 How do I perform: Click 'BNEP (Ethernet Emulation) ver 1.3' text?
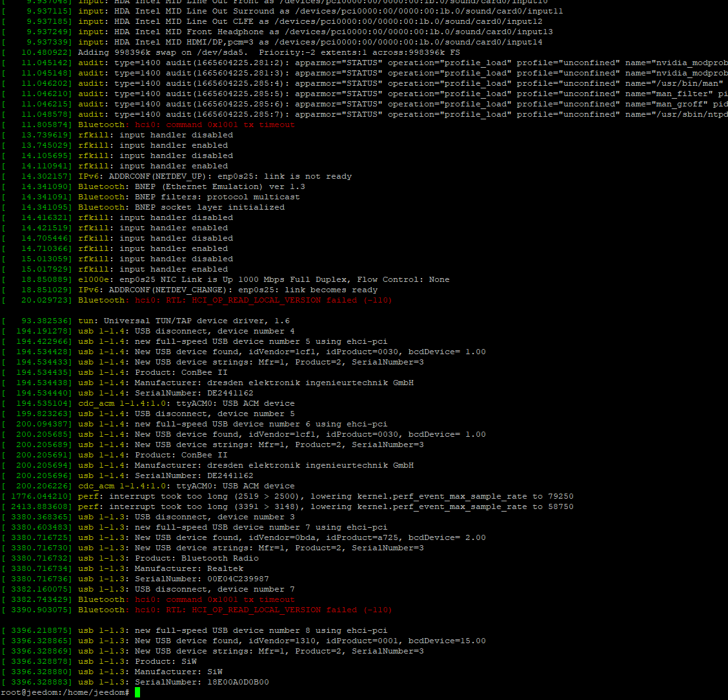(220, 186)
